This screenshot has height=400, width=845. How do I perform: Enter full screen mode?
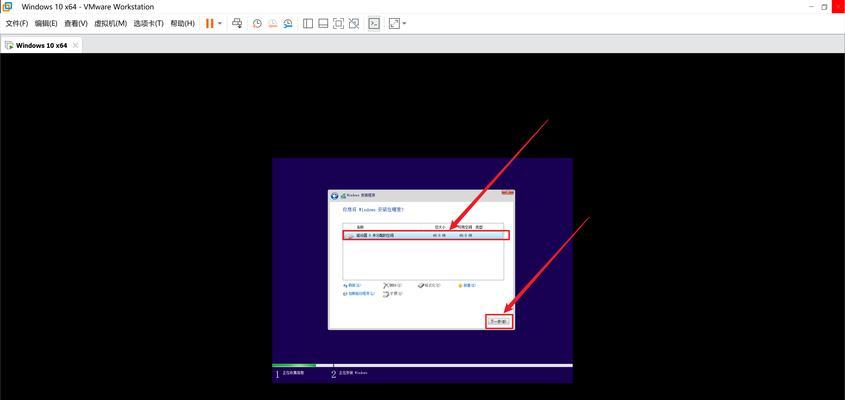tap(338, 24)
